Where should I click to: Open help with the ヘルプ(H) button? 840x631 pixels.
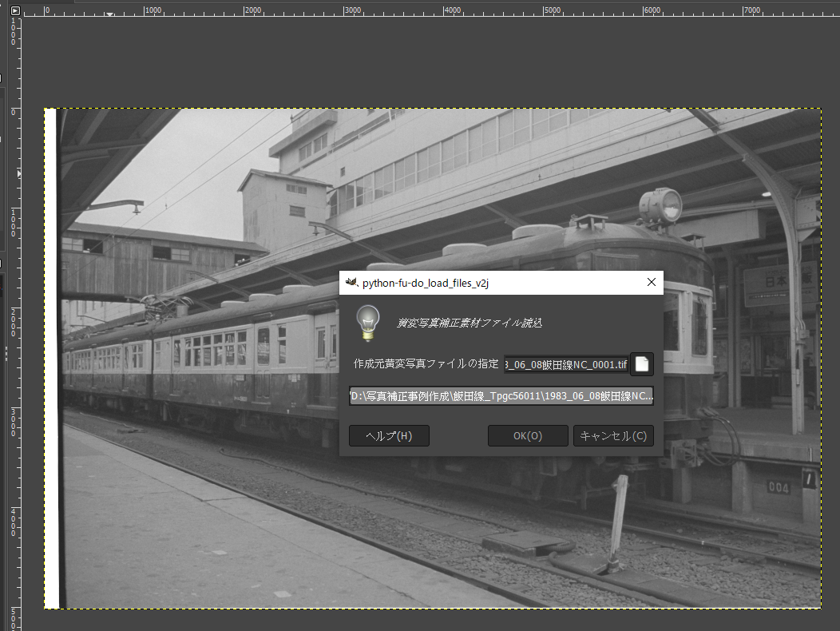[x=389, y=436]
